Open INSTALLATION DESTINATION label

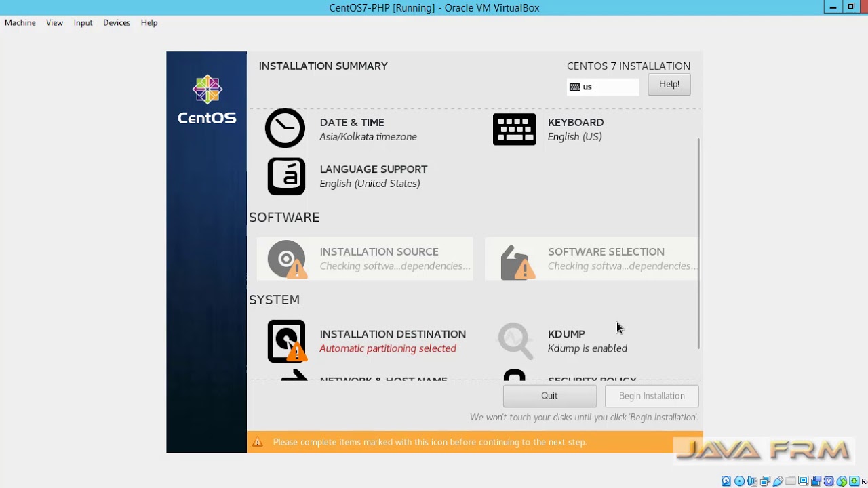(x=393, y=334)
